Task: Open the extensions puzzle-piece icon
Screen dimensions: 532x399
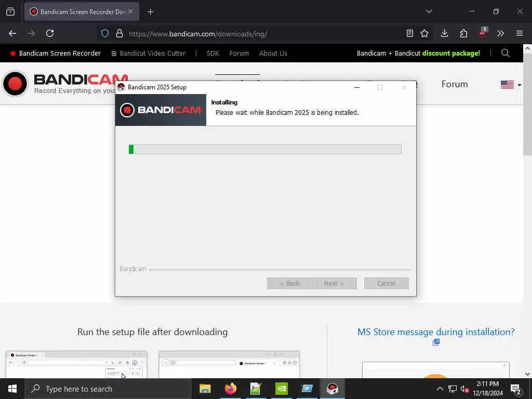Action: point(463,33)
